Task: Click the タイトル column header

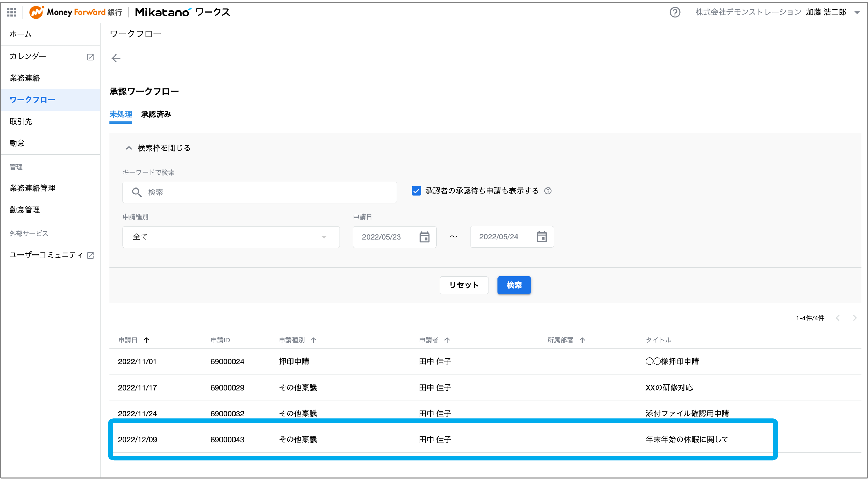Action: 658,340
